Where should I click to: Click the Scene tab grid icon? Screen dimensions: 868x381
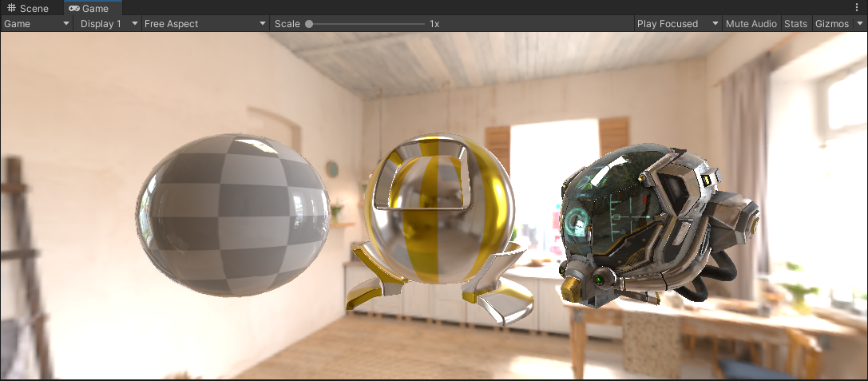(11, 8)
